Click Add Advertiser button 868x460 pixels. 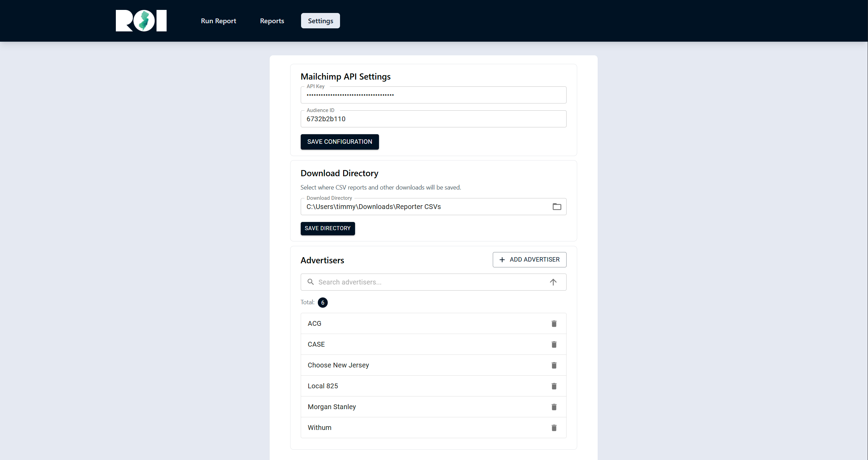click(529, 260)
